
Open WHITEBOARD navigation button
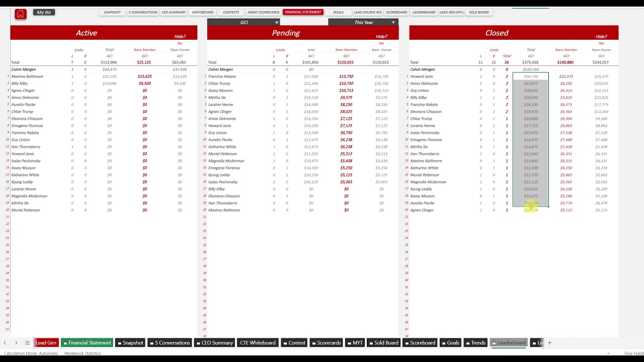tap(203, 12)
